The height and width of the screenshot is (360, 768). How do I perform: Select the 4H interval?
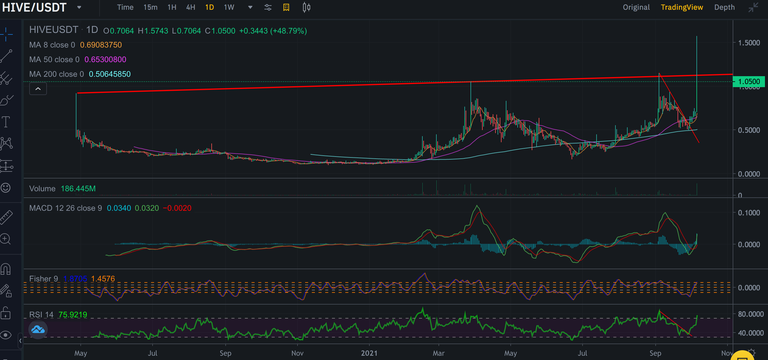pos(190,7)
